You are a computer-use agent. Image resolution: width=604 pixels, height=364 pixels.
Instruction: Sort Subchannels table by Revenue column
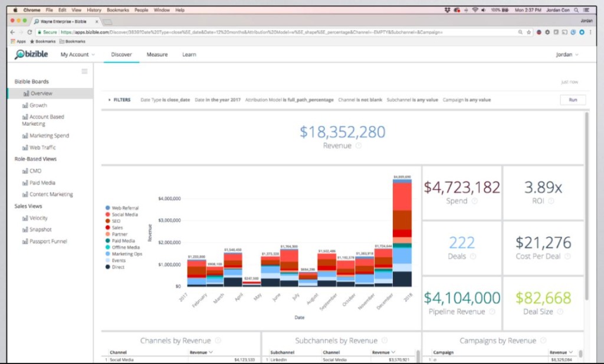click(383, 352)
